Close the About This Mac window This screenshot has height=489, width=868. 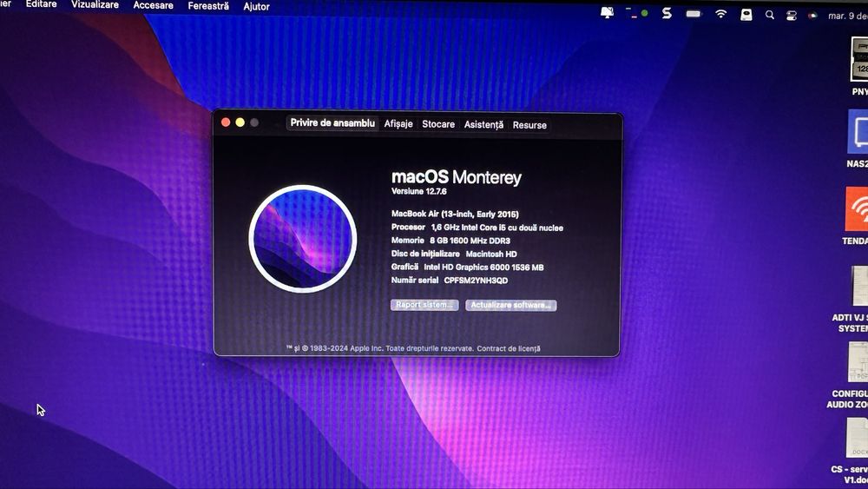point(226,122)
